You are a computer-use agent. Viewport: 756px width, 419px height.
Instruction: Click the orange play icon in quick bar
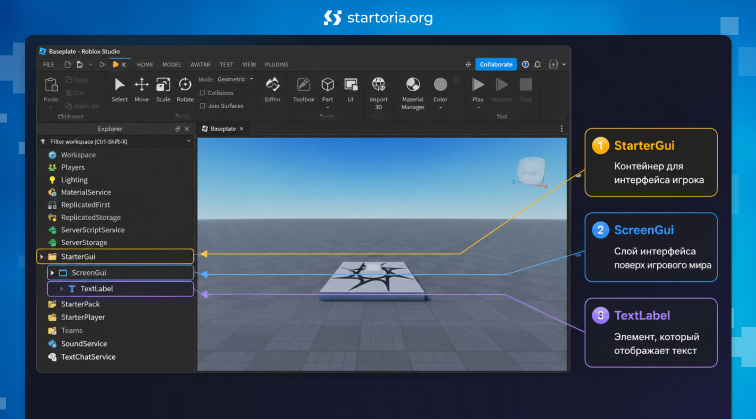click(115, 64)
